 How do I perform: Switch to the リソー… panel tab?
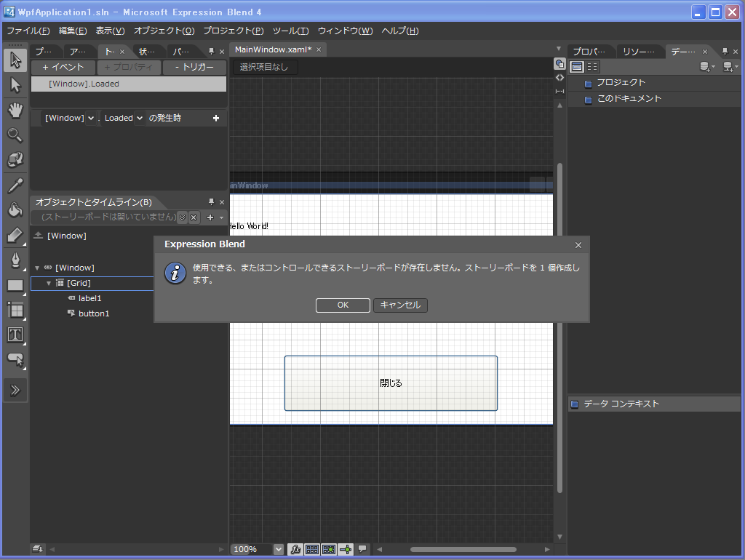pos(639,52)
